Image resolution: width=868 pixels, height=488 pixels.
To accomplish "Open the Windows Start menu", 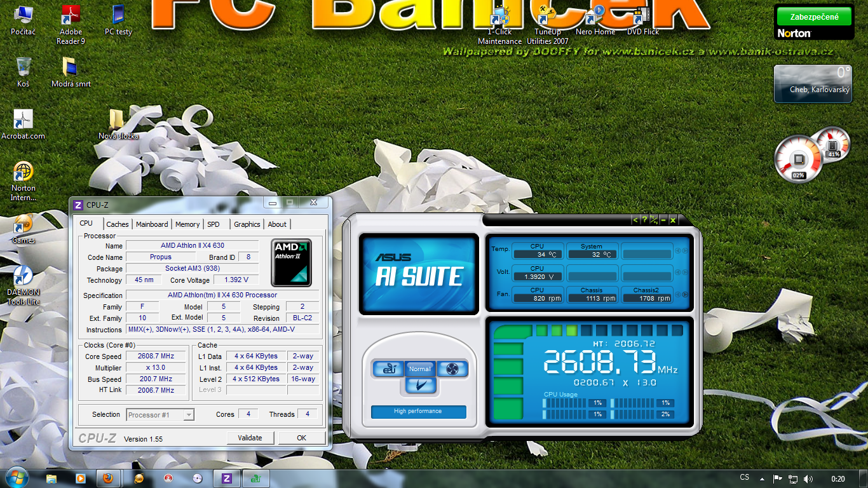I will tap(17, 478).
